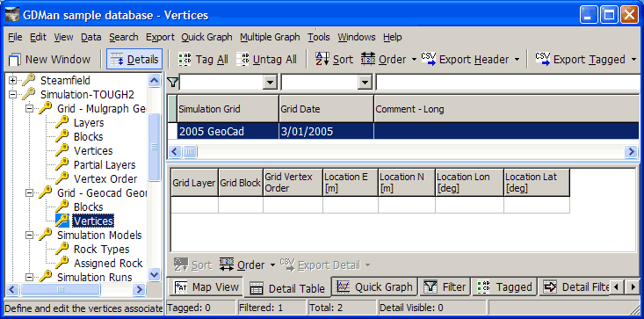
Task: Switch to the Tagged tab
Action: [505, 287]
